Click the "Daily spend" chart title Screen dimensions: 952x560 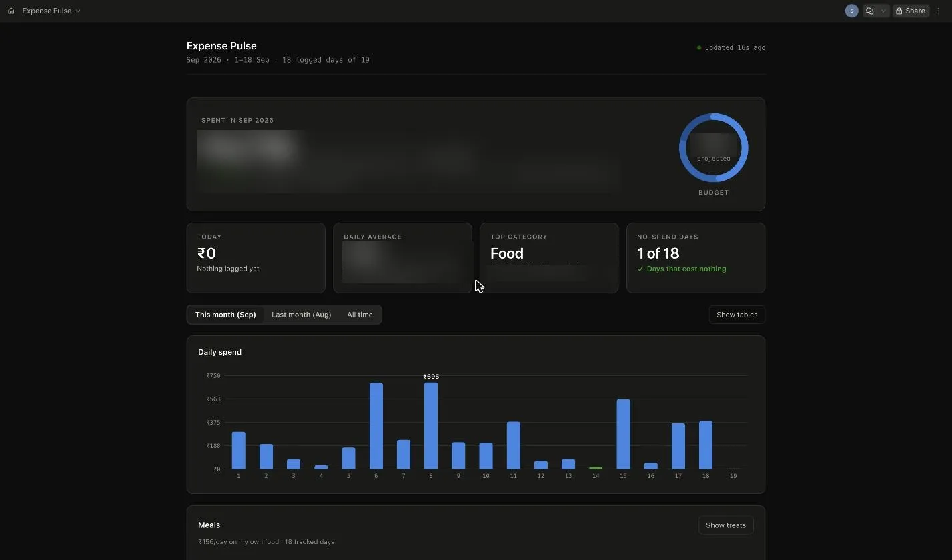pyautogui.click(x=219, y=352)
